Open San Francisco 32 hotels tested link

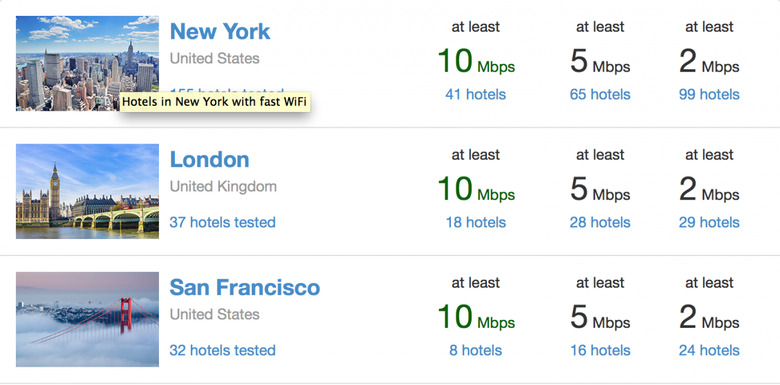pyautogui.click(x=222, y=350)
